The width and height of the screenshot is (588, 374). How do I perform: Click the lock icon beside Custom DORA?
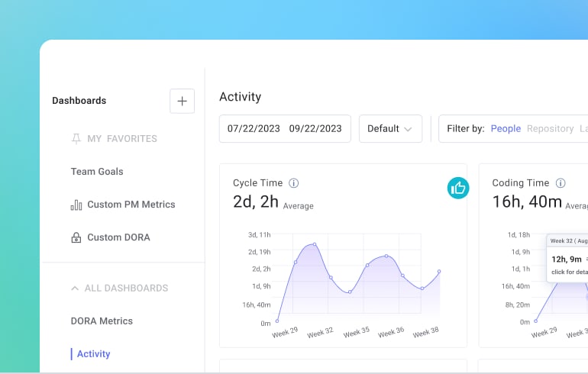(76, 237)
